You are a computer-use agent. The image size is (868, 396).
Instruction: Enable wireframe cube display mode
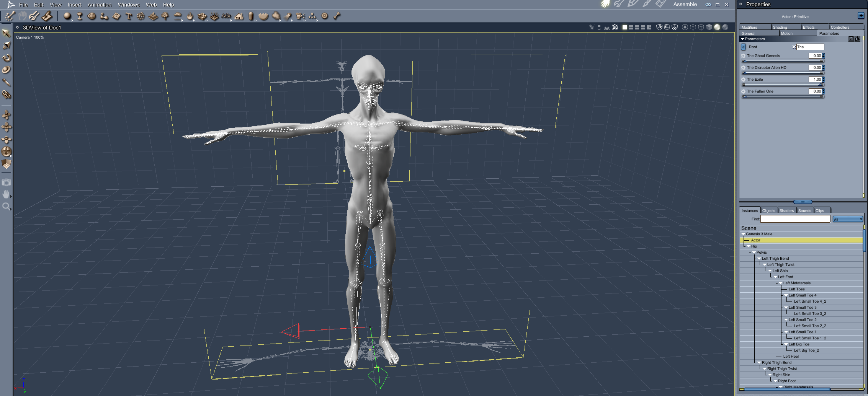tap(701, 28)
